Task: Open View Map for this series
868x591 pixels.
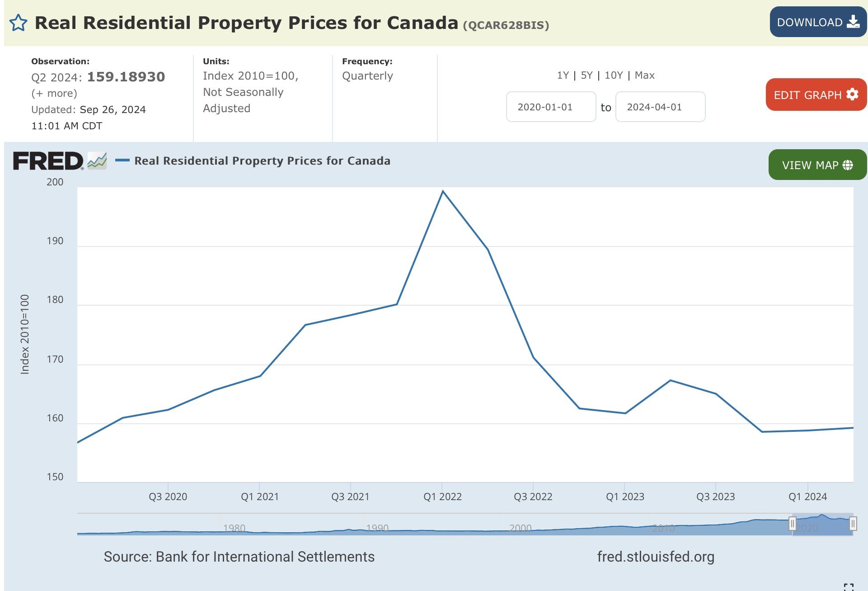Action: (817, 165)
